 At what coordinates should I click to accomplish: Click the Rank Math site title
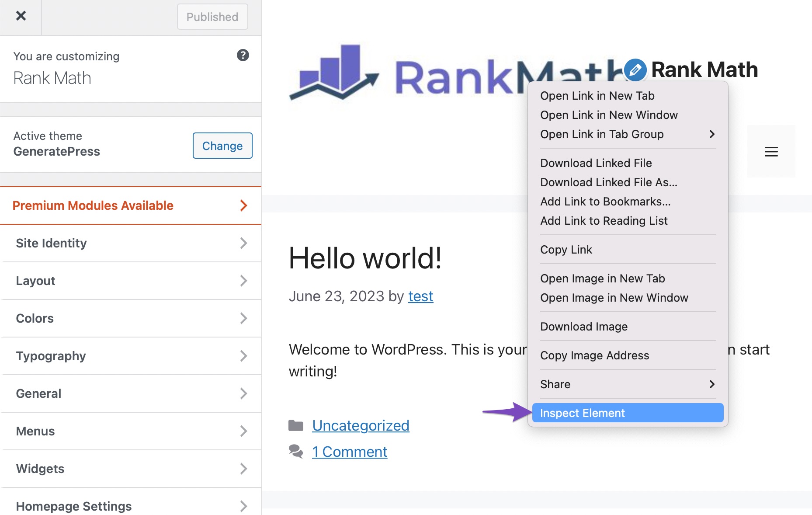click(x=704, y=70)
